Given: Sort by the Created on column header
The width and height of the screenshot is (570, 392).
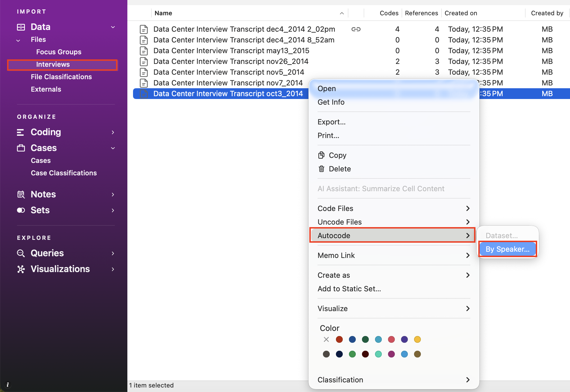Looking at the screenshot, I should (x=461, y=13).
